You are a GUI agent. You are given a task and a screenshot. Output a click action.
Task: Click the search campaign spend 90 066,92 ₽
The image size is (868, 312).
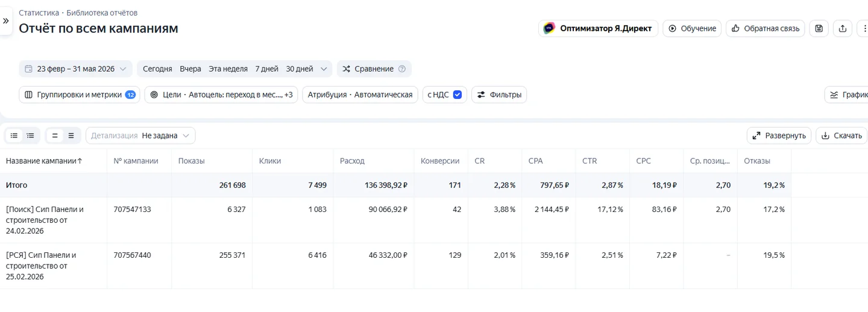click(388, 209)
